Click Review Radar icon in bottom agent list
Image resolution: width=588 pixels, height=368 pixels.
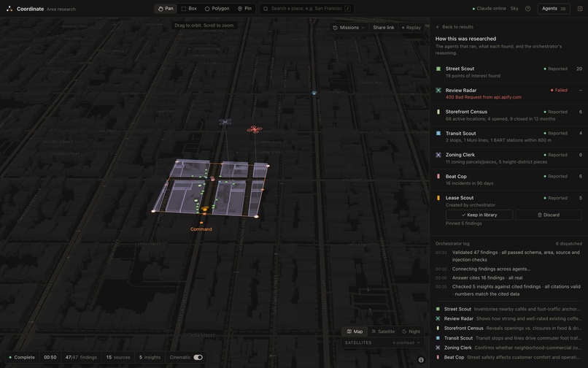point(438,318)
